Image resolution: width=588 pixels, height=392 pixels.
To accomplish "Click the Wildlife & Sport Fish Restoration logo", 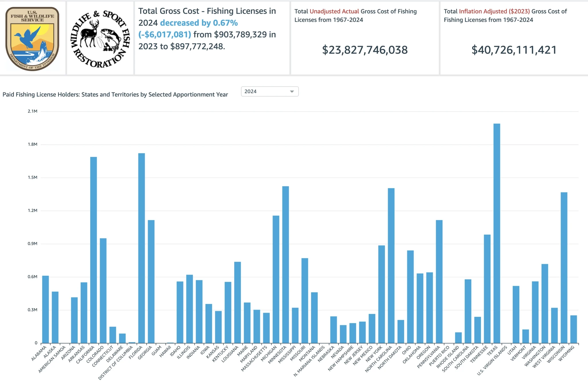I will pyautogui.click(x=100, y=39).
